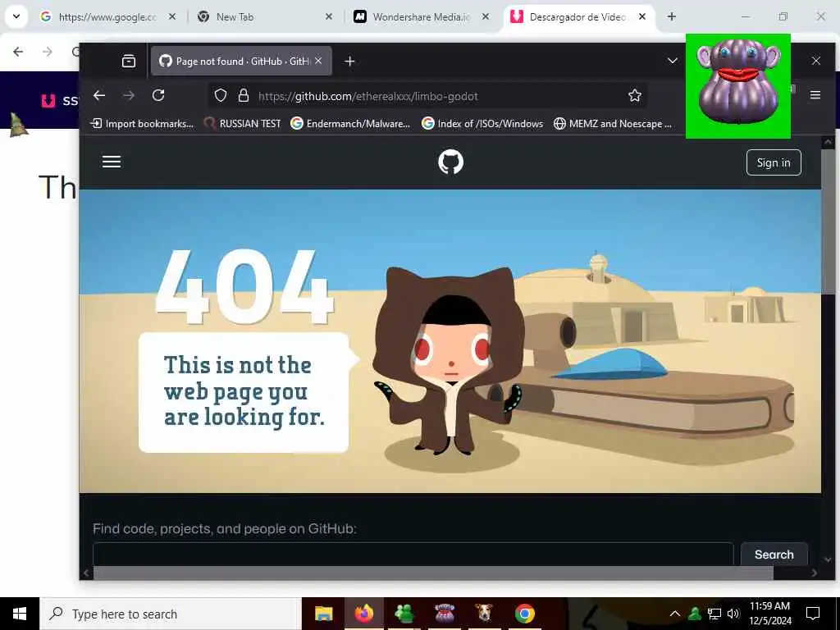Go forward in the Firefox window
The width and height of the screenshot is (840, 630).
[x=129, y=95]
